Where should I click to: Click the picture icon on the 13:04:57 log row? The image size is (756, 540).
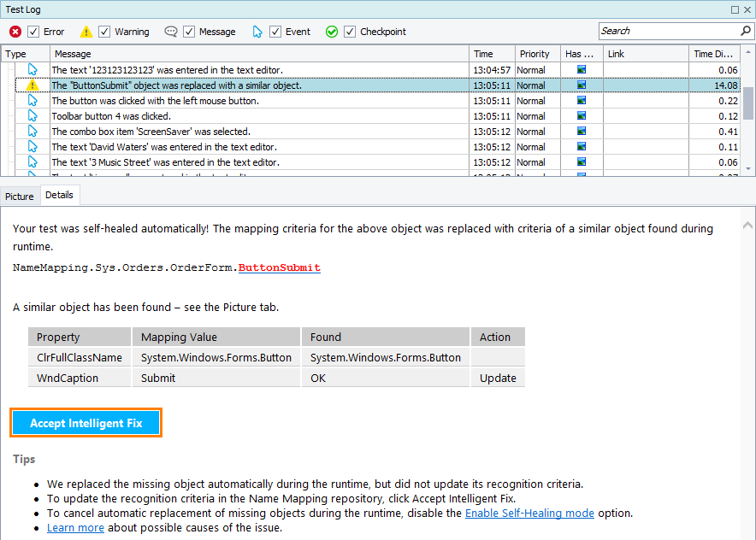point(582,70)
